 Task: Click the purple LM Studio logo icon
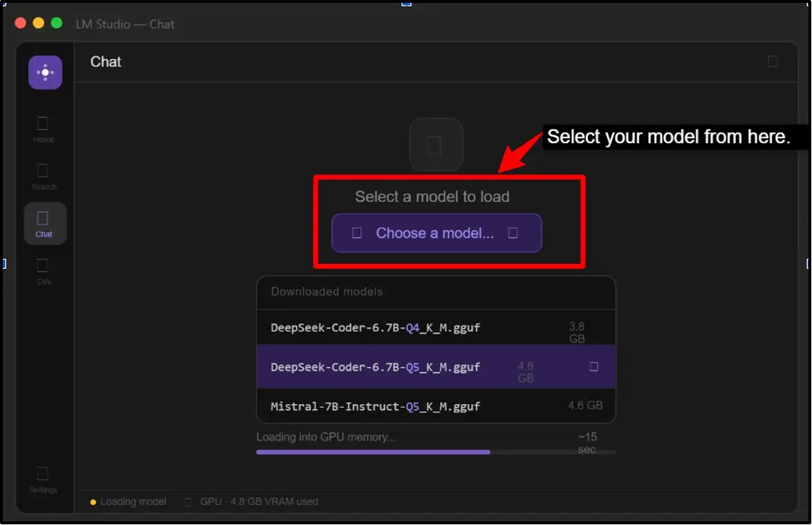coord(45,72)
